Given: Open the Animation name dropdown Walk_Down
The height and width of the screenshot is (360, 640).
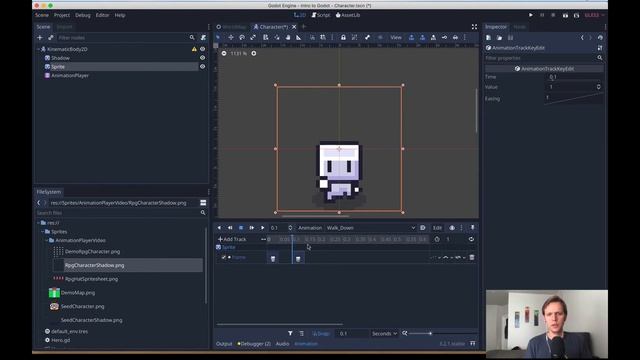Looking at the screenshot, I should pos(371,228).
